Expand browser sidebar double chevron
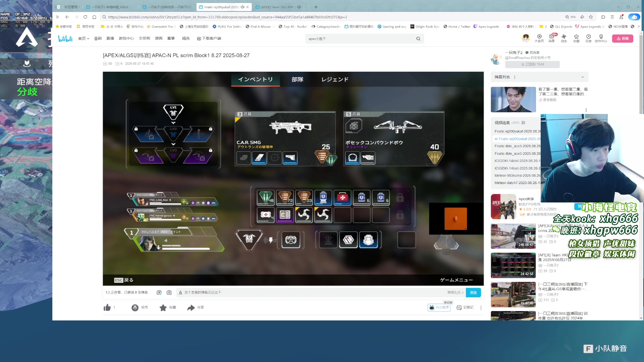This screenshot has height=362, width=644. tap(57, 17)
